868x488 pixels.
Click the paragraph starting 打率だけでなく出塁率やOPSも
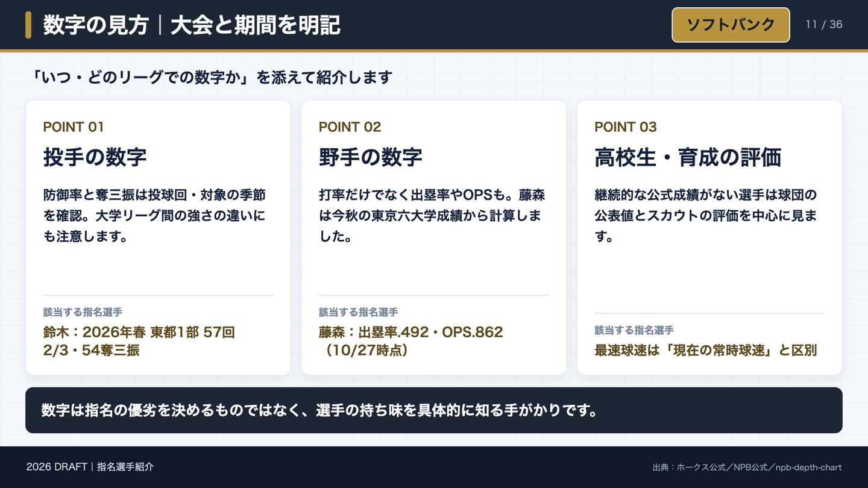[432, 216]
